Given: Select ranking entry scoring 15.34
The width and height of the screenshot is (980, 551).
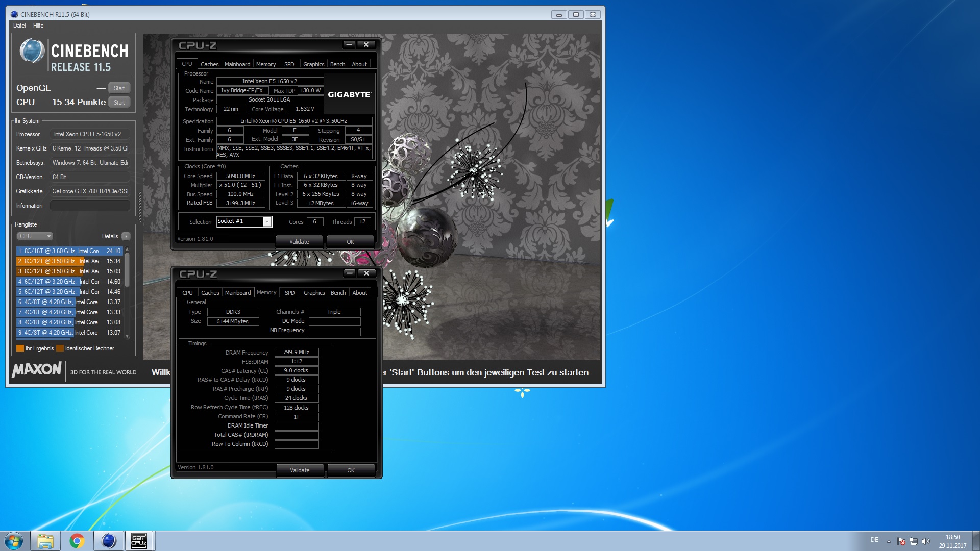Looking at the screenshot, I should point(69,261).
